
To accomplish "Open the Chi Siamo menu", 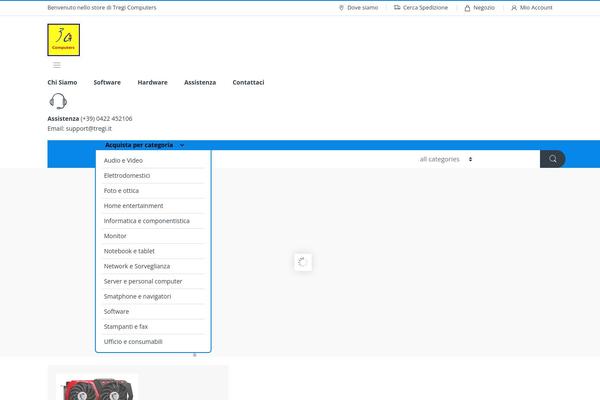I will click(62, 82).
